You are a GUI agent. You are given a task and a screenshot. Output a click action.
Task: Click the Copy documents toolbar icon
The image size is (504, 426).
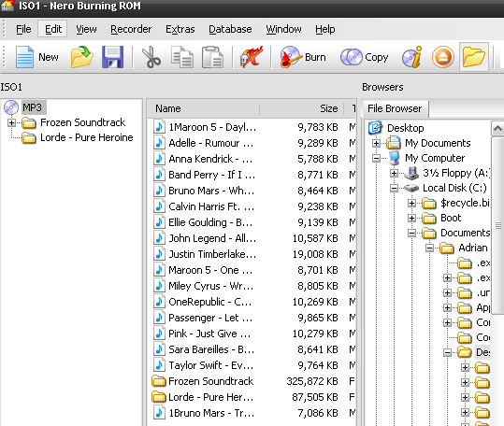tap(182, 57)
